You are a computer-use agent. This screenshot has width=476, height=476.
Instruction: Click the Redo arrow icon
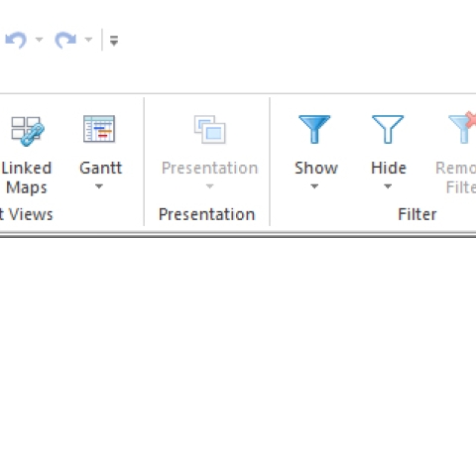click(x=65, y=40)
